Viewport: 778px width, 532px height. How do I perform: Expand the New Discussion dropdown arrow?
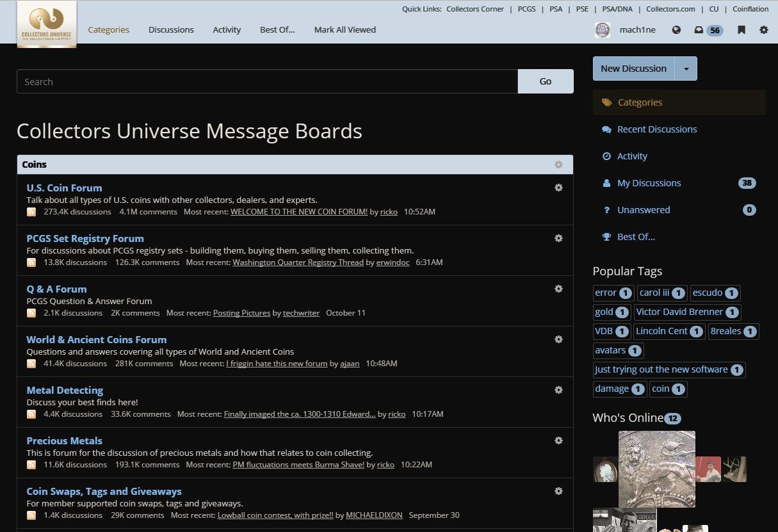click(686, 69)
